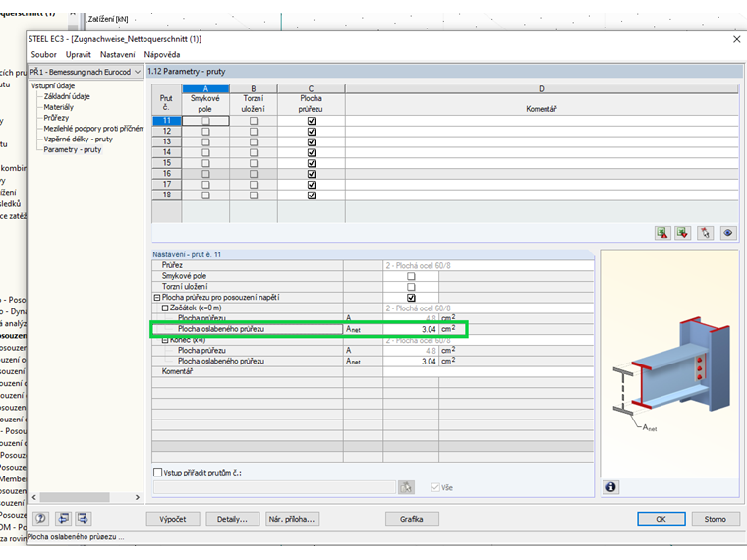Open the Nastavení menu
Screen dimensions: 747x560
click(x=118, y=55)
